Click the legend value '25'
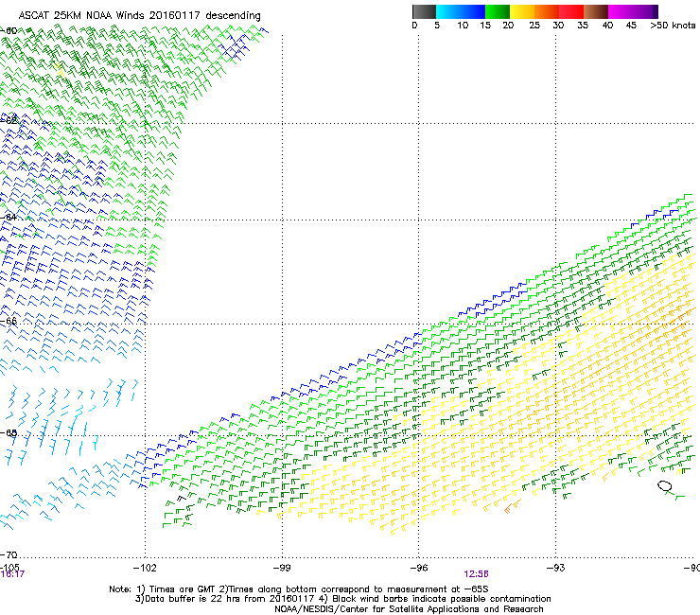Viewport: 700px width, 615px height. [x=534, y=25]
